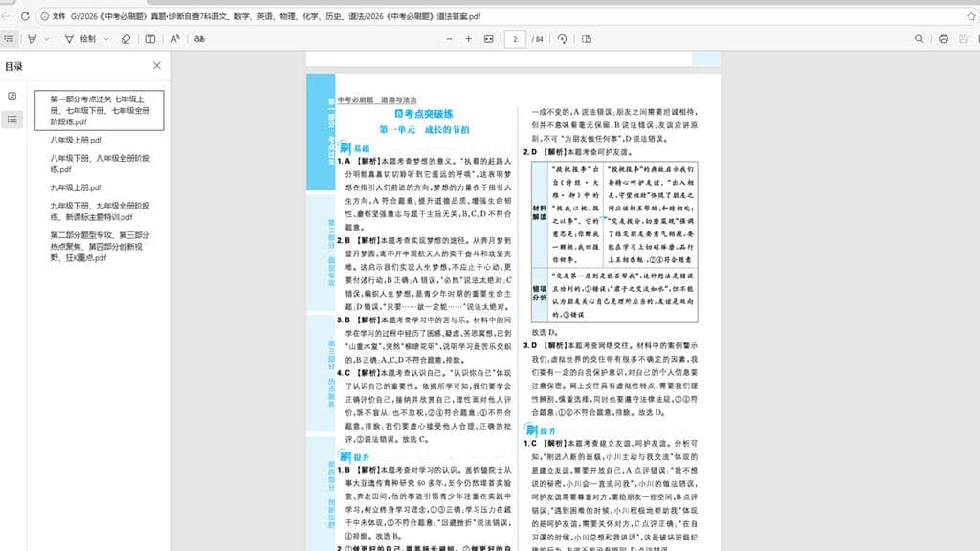Viewport: 980px width, 551px height.
Task: Open the in-document search
Action: [x=918, y=40]
